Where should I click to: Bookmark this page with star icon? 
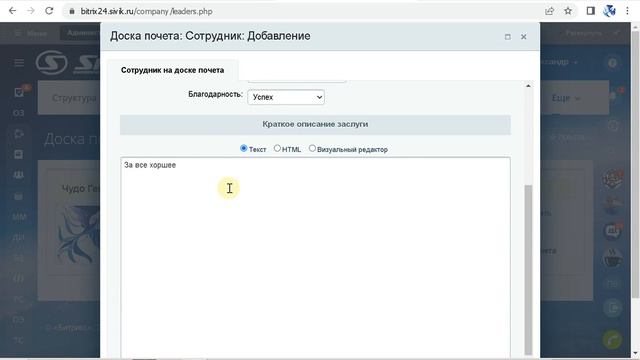click(x=568, y=11)
